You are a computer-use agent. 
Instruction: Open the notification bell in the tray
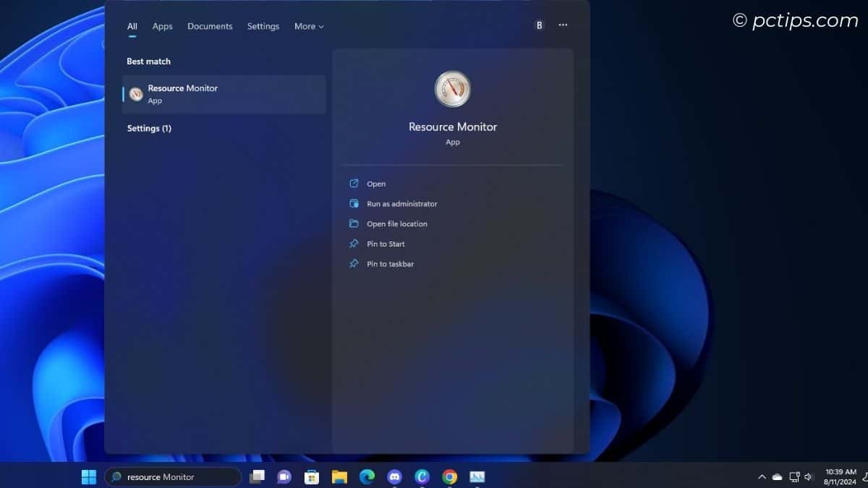pos(865,477)
